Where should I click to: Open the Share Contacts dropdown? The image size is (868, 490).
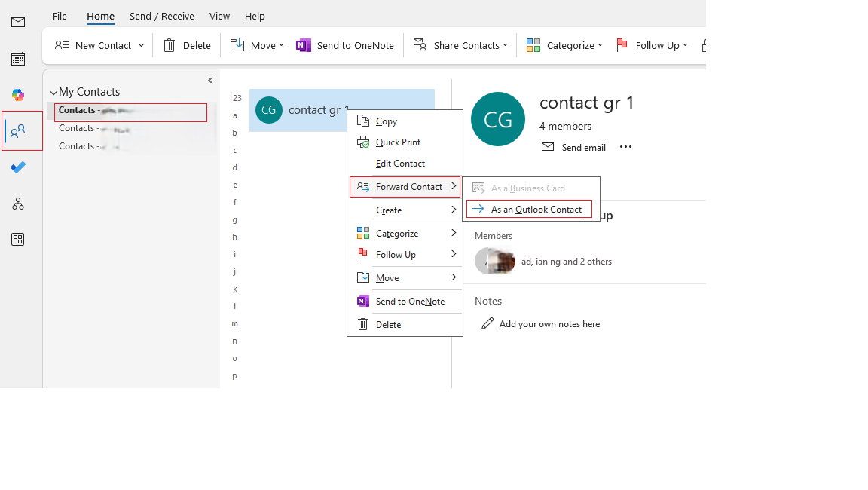click(460, 45)
